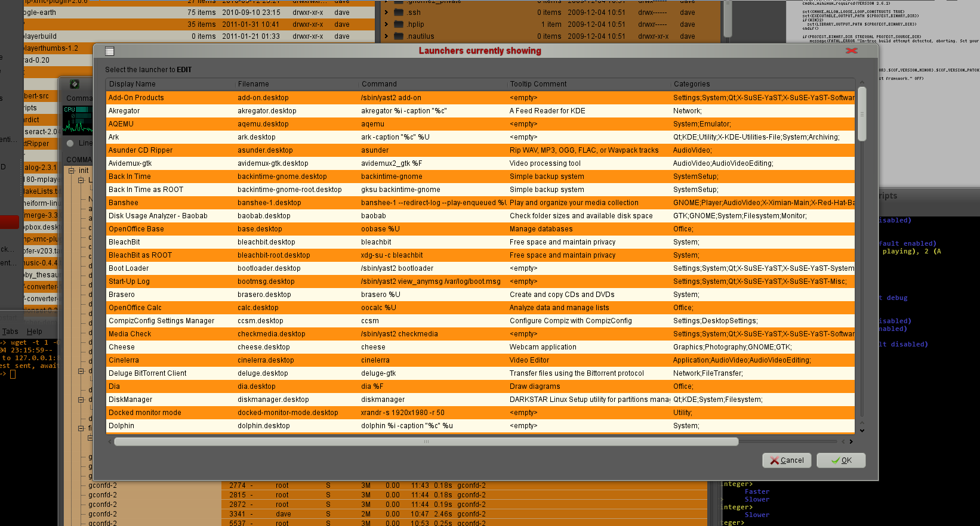Collapse the fi tree node in process tree
This screenshot has height=526, width=980.
81,428
